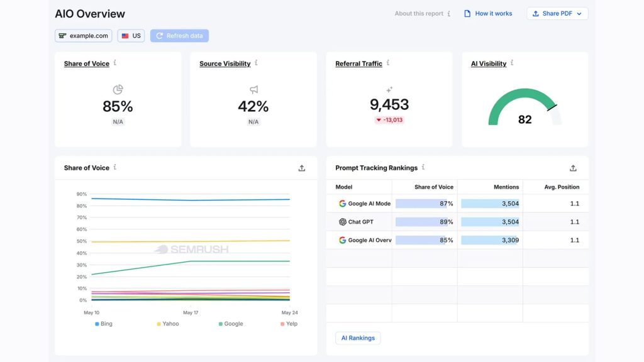Click the 3,309 mentions cell
The height and width of the screenshot is (362, 644).
[490, 240]
